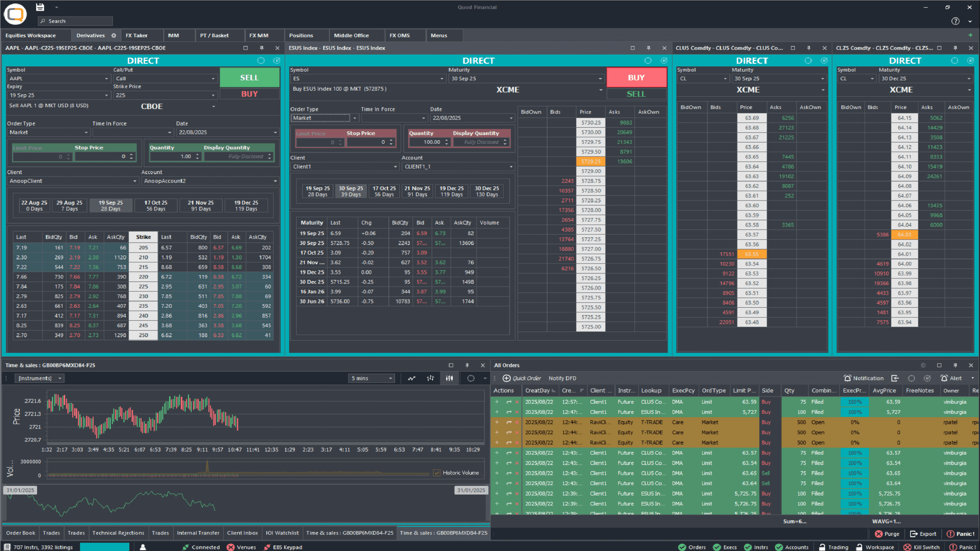
Task: Select the bar chart style icon
Action: 430,378
